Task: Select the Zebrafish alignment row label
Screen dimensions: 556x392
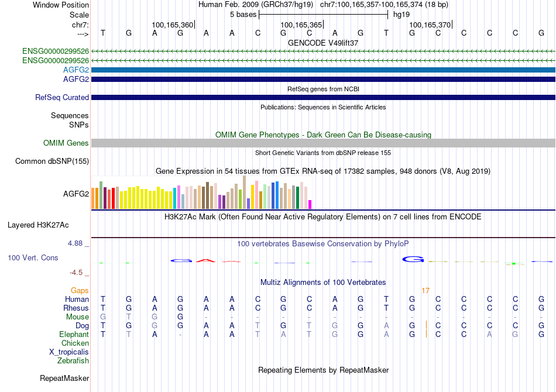Action: pos(73,361)
